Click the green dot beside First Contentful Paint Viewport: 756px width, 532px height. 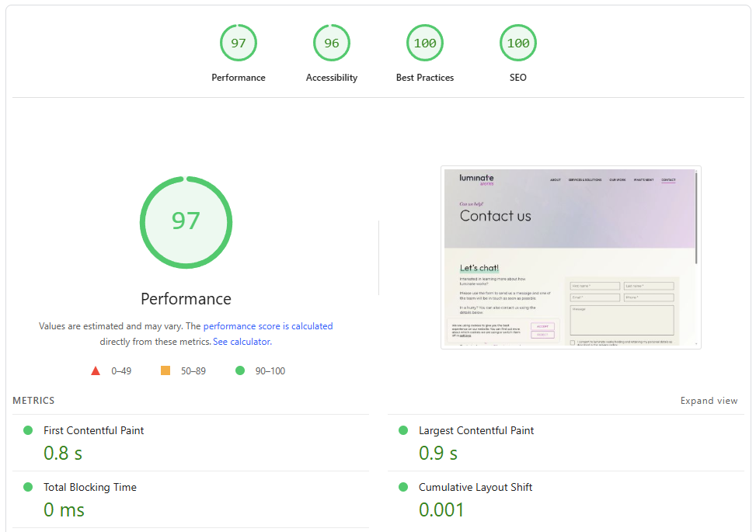[x=28, y=429]
